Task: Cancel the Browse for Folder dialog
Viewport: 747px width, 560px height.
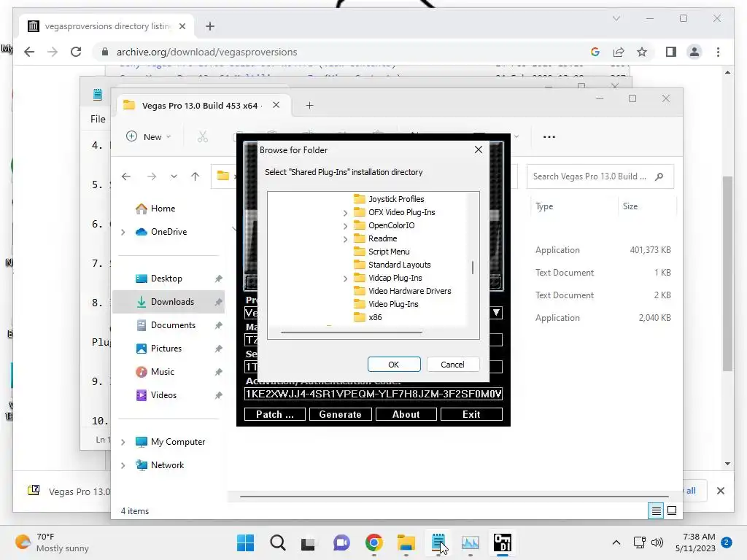Action: [x=452, y=365]
